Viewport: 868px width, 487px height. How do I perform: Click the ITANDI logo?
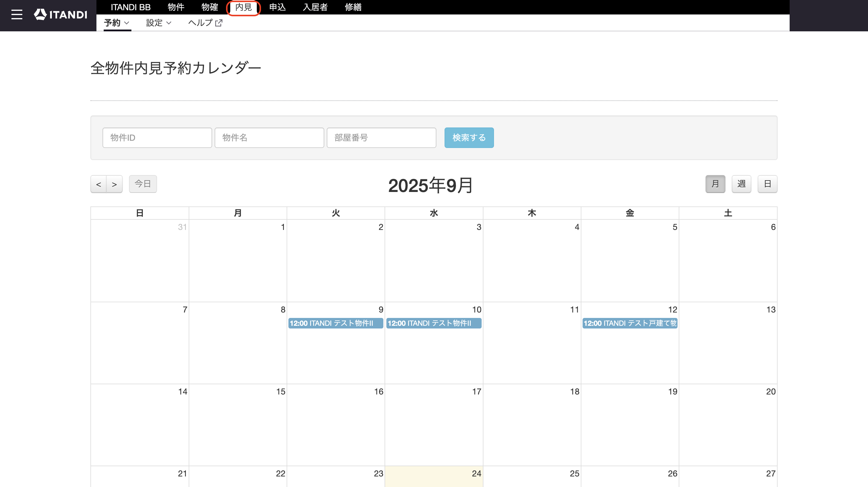tap(61, 14)
